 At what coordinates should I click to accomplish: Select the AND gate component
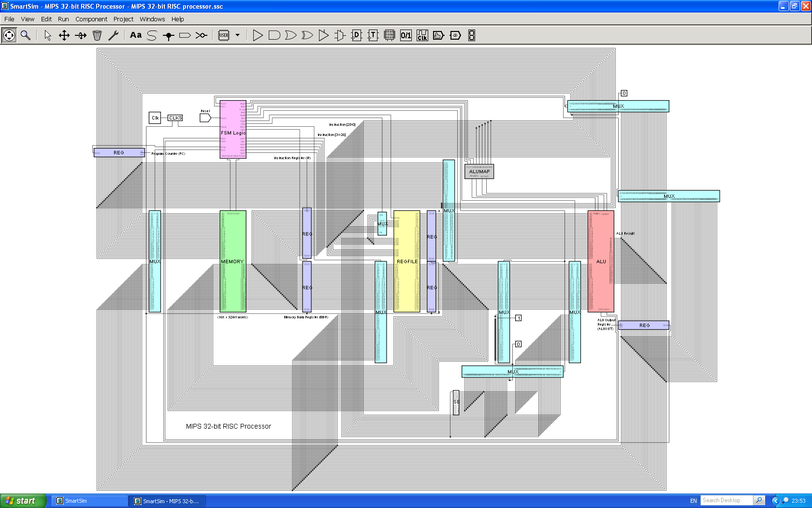click(275, 35)
